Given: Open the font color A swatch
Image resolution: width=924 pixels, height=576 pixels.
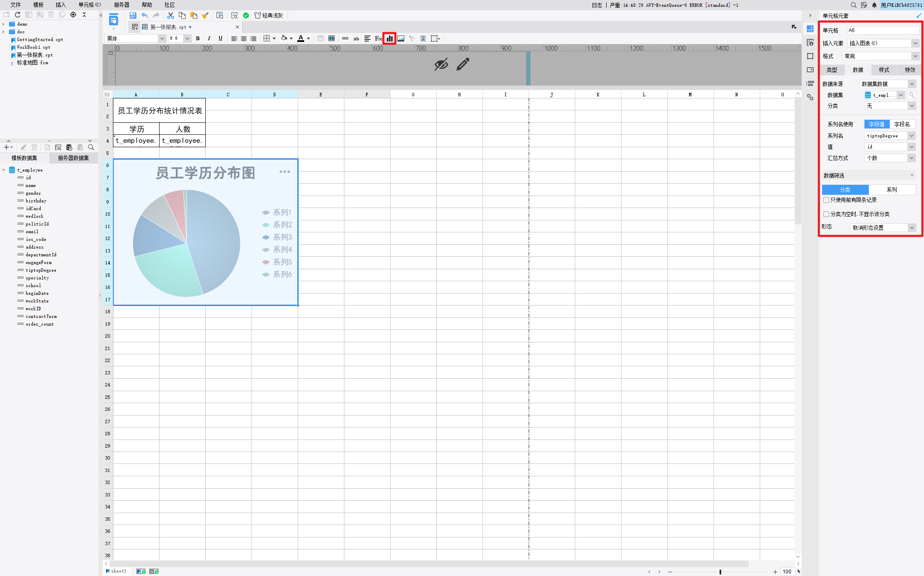Looking at the screenshot, I should click(301, 39).
